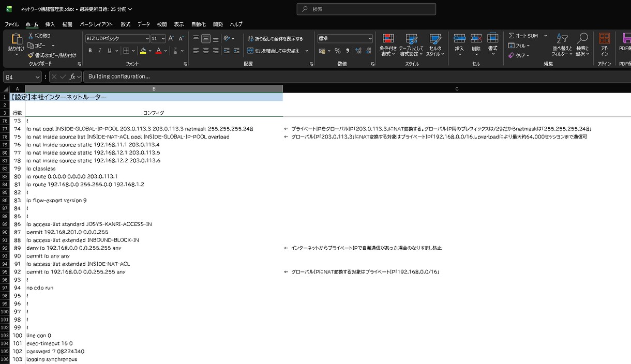Open the Font group dialog launcher
631x364 pixels.
tap(185, 64)
